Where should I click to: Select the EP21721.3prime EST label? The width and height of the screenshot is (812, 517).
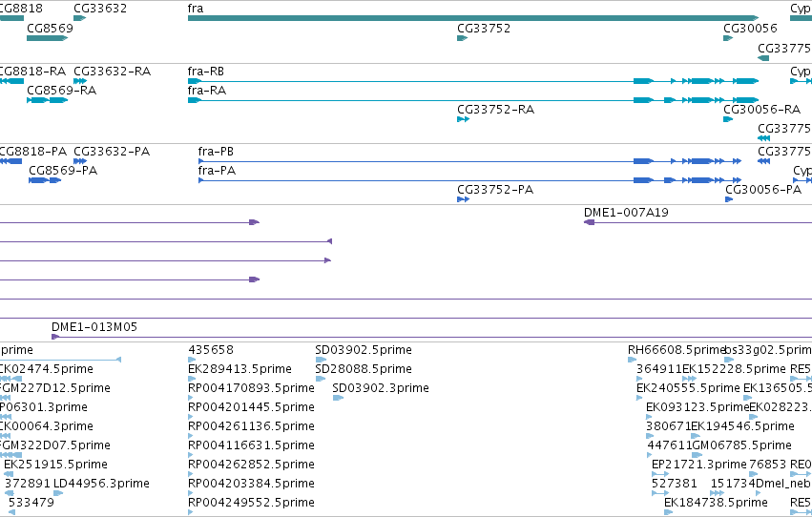pyautogui.click(x=699, y=465)
